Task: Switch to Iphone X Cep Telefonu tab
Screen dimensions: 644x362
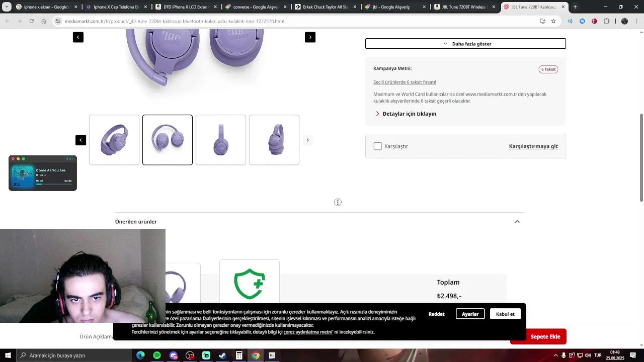Action: [x=116, y=7]
